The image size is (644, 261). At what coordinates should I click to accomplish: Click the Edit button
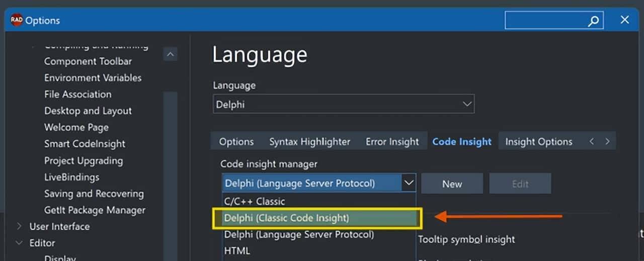[520, 184]
